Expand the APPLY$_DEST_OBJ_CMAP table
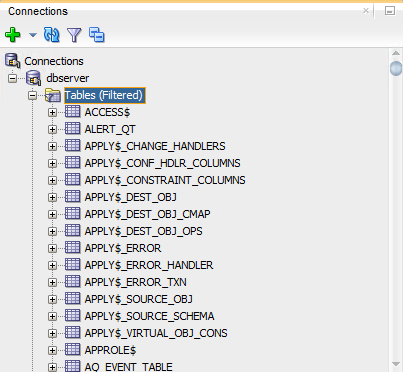Image resolution: width=403 pixels, height=372 pixels. click(x=52, y=214)
